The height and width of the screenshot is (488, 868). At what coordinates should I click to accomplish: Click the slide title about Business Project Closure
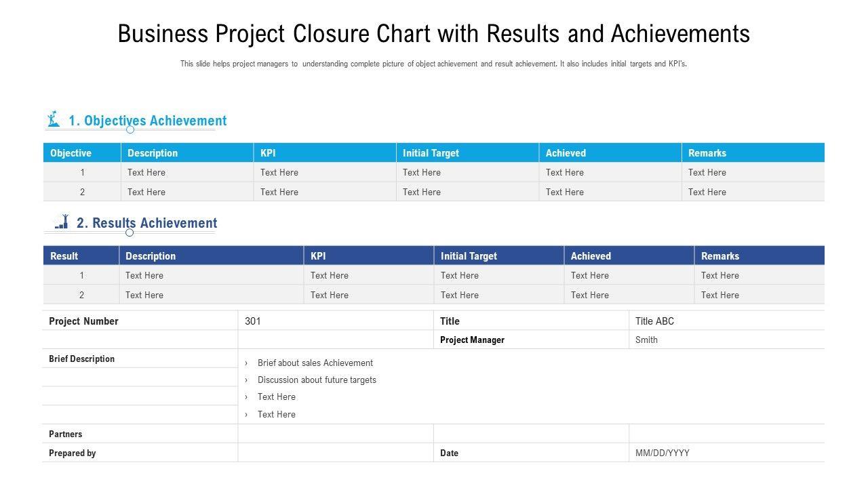(x=434, y=34)
